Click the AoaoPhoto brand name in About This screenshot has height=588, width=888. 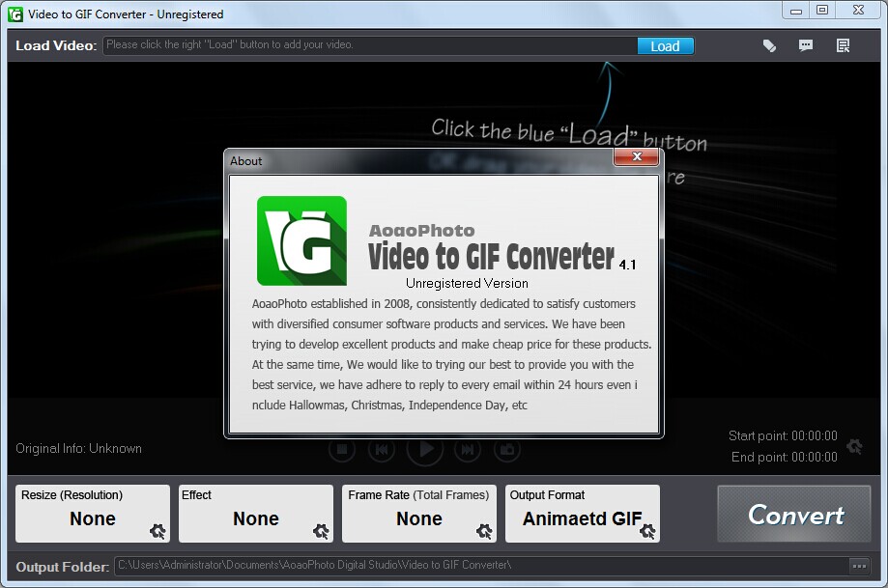pyautogui.click(x=422, y=231)
